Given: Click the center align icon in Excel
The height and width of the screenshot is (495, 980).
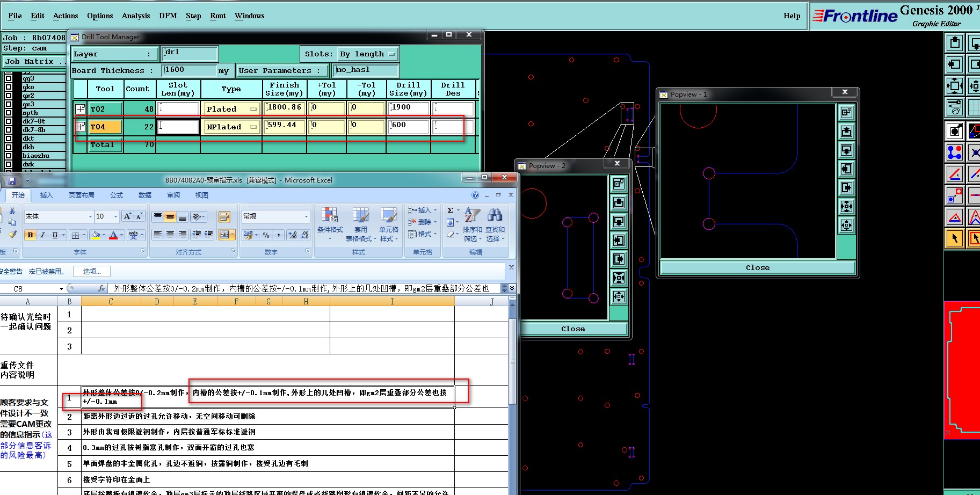Looking at the screenshot, I should (x=170, y=235).
